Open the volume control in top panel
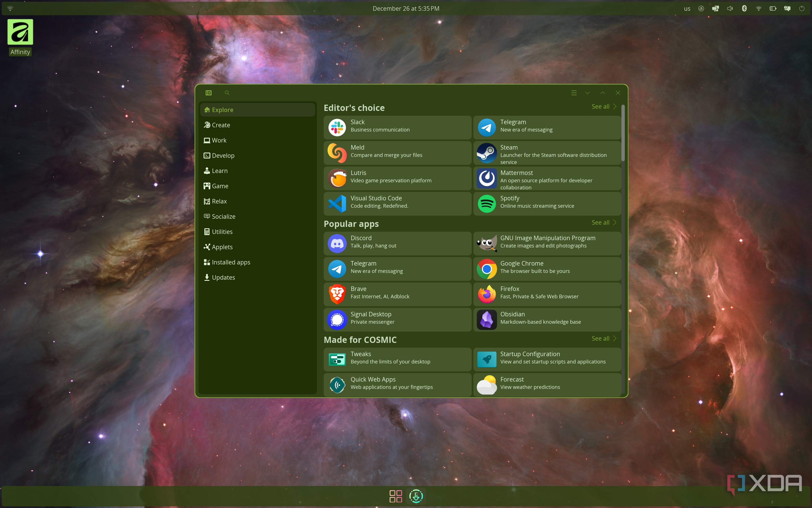 [730, 8]
